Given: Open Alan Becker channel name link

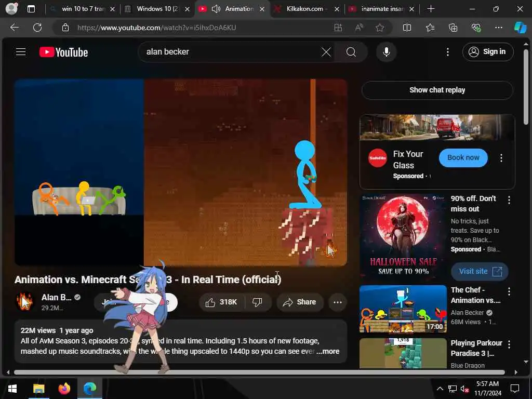Looking at the screenshot, I should pos(56,298).
